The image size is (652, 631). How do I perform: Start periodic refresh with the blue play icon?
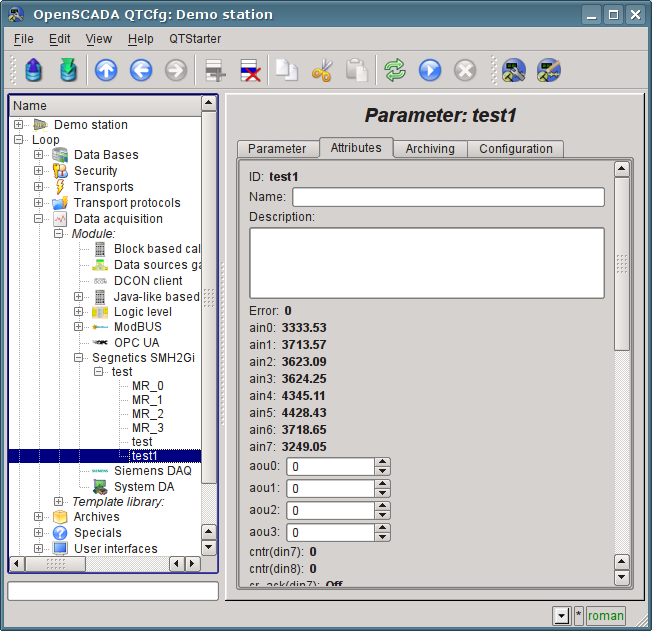click(430, 70)
